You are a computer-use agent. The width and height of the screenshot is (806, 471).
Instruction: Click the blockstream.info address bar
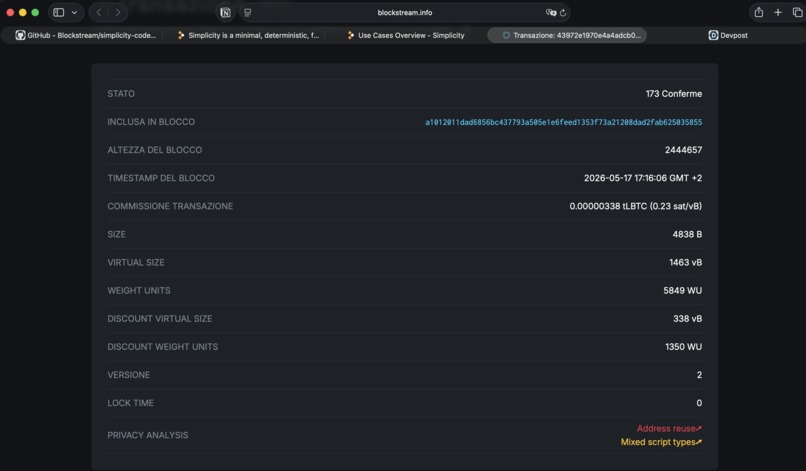(405, 13)
